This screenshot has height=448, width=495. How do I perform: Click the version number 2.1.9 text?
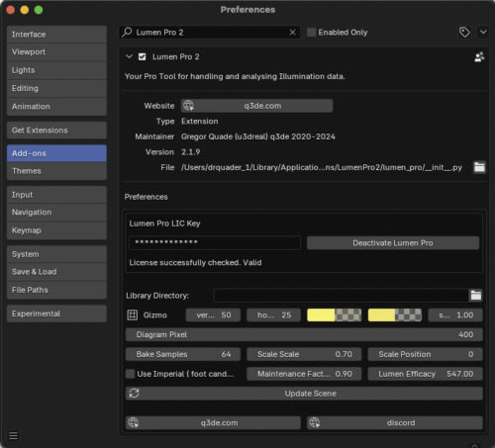191,152
